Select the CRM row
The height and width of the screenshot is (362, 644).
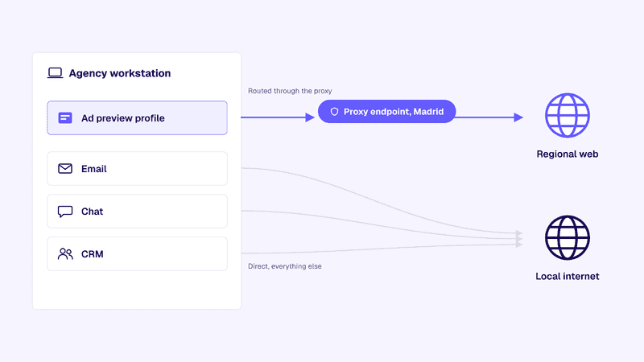pos(137,254)
